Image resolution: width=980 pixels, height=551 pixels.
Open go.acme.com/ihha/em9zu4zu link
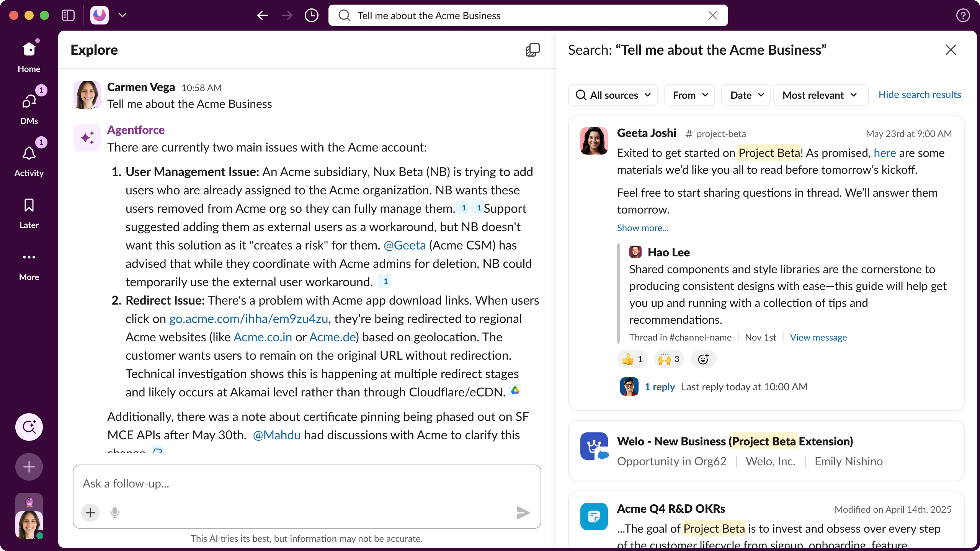coord(249,319)
